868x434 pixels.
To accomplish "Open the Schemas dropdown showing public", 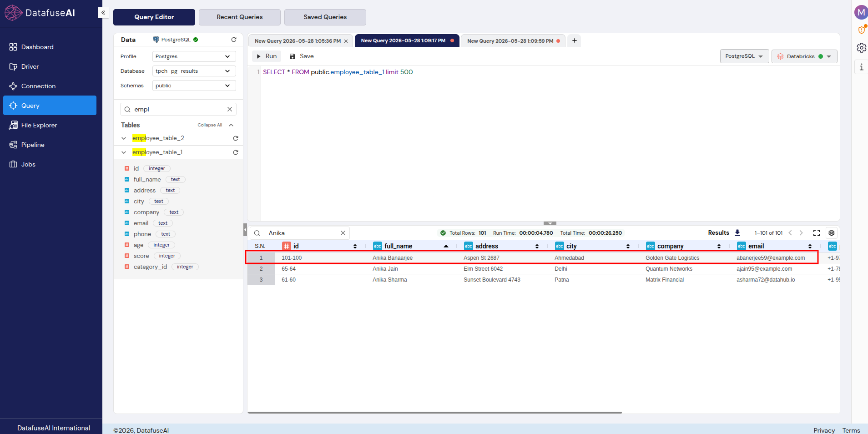I will [x=194, y=86].
